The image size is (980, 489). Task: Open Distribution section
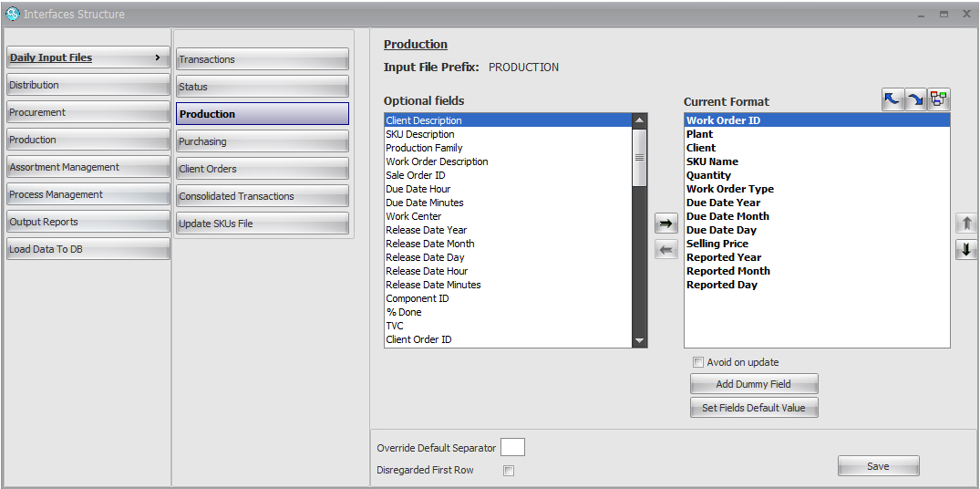point(88,85)
